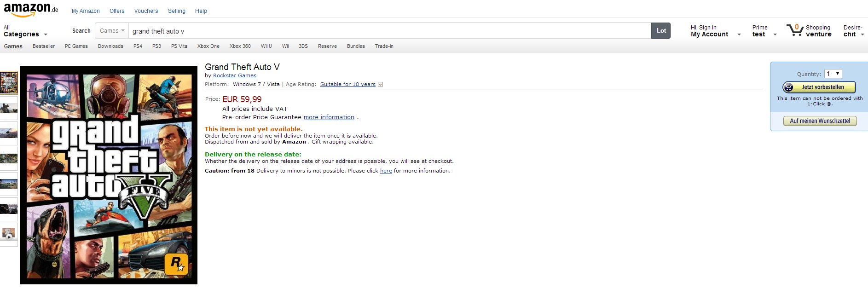Play the product video thumbnail
868x300 pixels.
click(9, 234)
